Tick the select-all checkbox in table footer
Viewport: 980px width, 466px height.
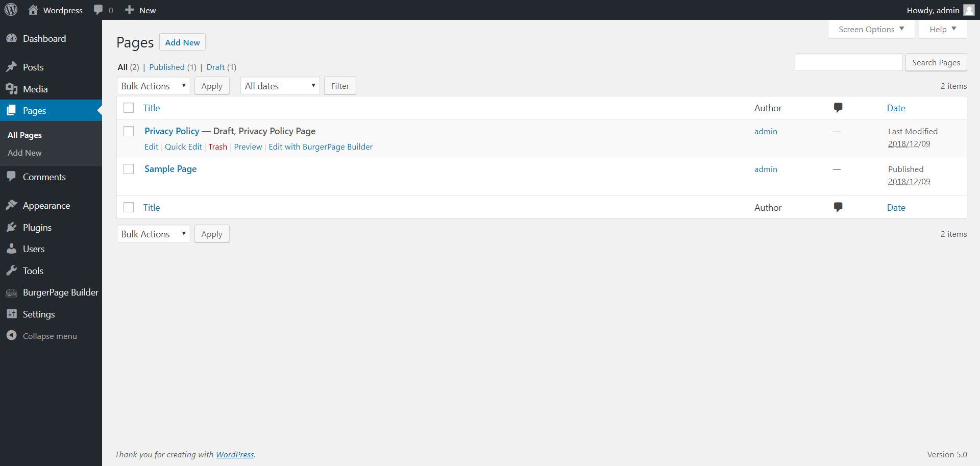pyautogui.click(x=129, y=207)
